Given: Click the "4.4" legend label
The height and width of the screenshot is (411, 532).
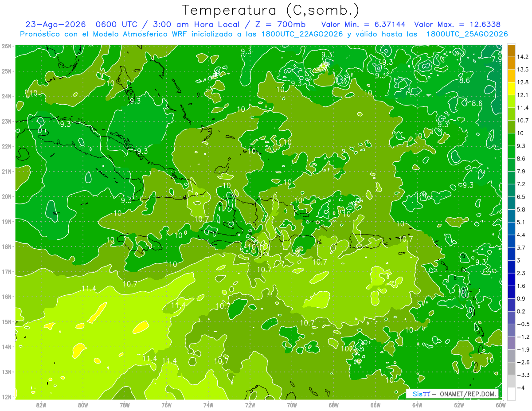Looking at the screenshot, I should click(521, 235).
